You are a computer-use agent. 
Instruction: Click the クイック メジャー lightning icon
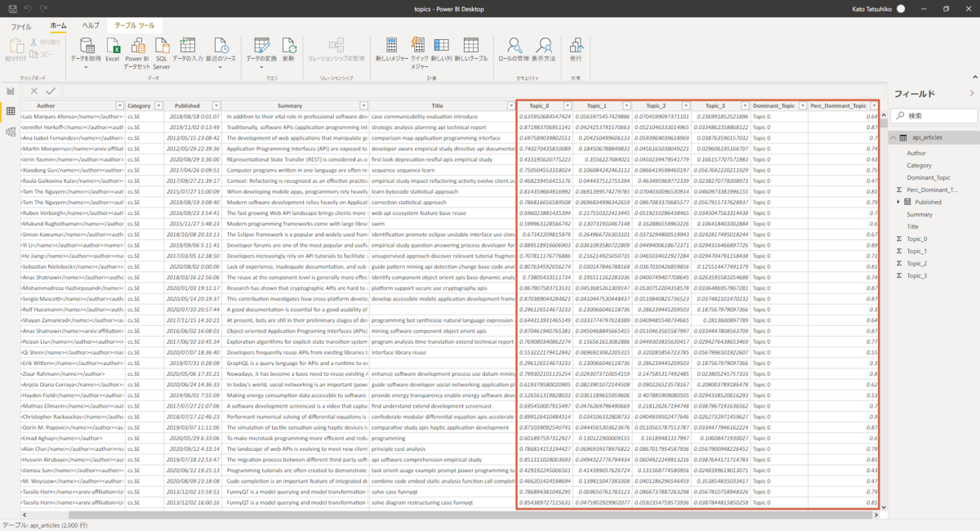419,45
